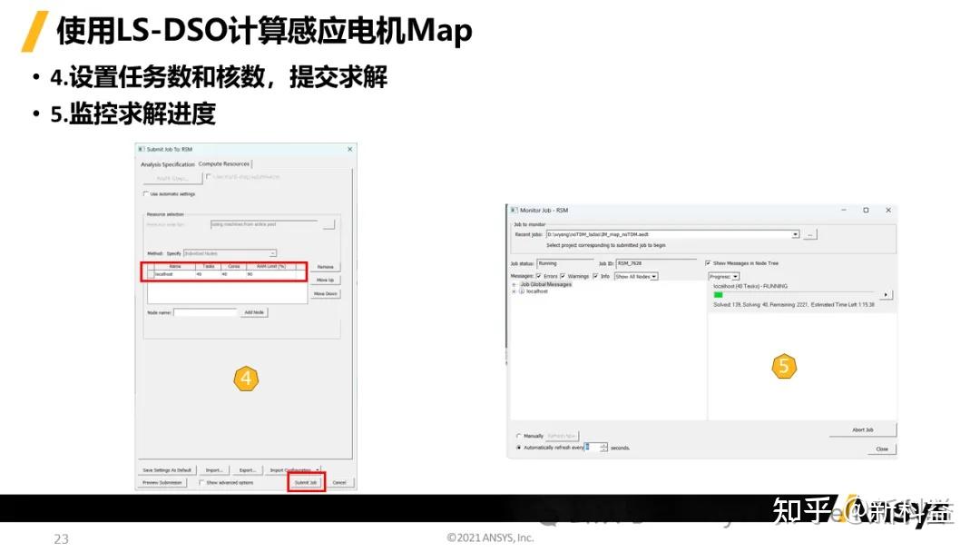Image resolution: width=980 pixels, height=552 pixels.
Task: Select Automatically refresh every radio button
Action: [518, 448]
